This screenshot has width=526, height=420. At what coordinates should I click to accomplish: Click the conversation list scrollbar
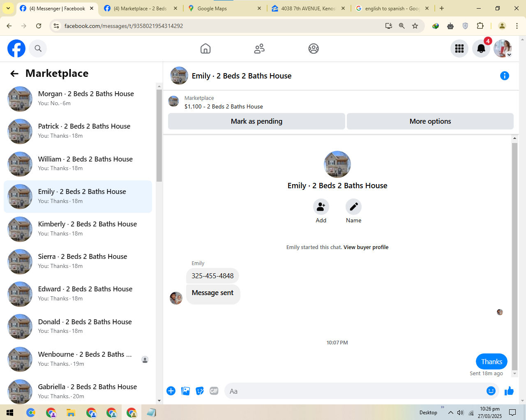[x=159, y=136]
